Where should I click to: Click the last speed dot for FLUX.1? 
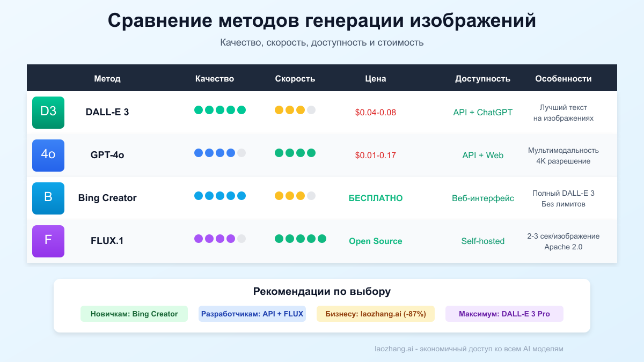323,238
